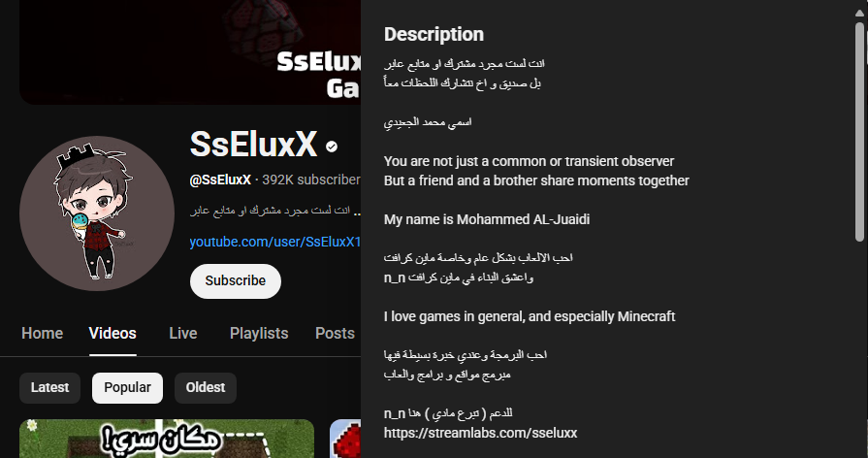Image resolution: width=868 pixels, height=458 pixels.
Task: Click the @SsEluxX channel handle
Action: click(x=220, y=180)
